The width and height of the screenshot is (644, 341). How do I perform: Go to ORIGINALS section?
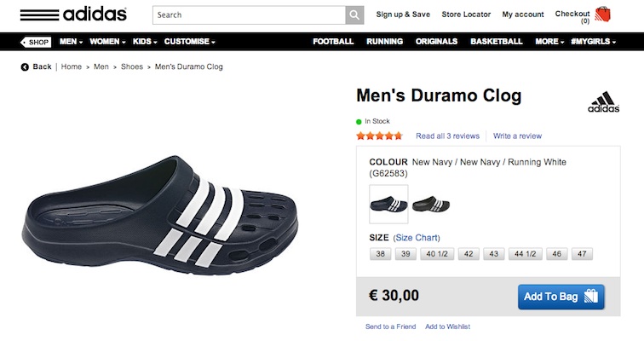[x=436, y=42]
